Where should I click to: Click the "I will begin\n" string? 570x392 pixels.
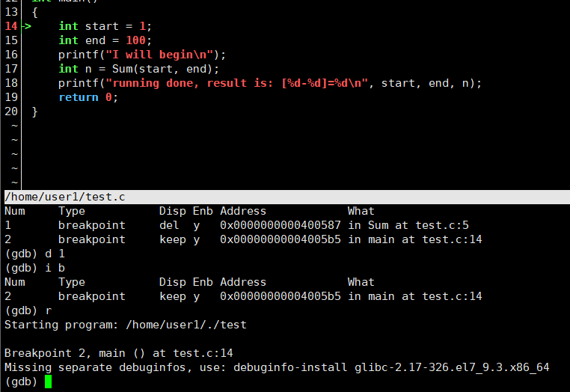(159, 55)
